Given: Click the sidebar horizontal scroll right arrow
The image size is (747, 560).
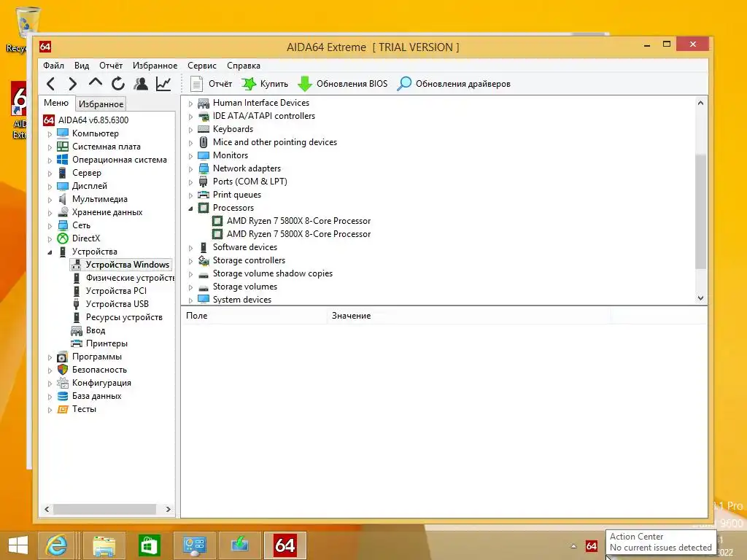Looking at the screenshot, I should pos(169,509).
